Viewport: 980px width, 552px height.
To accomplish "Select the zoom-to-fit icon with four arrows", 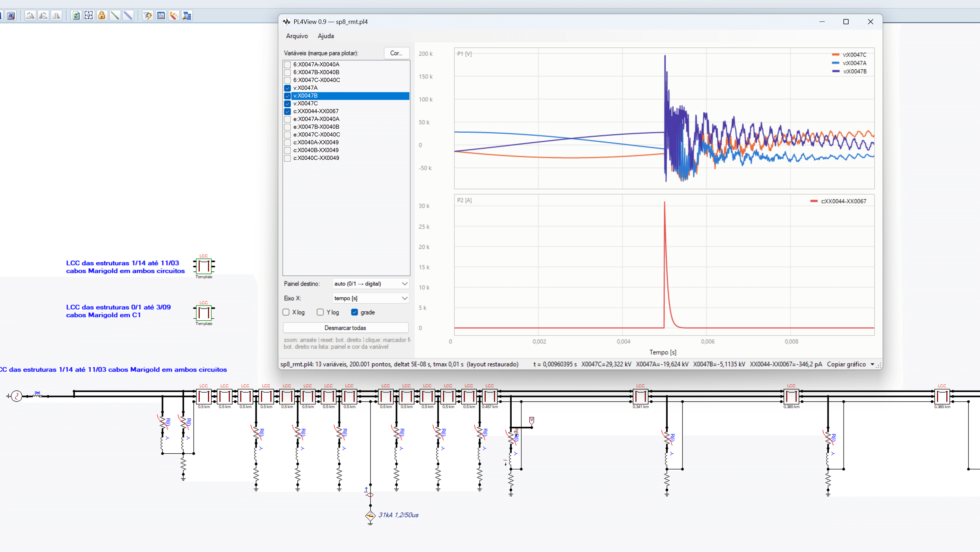I will click(x=89, y=16).
